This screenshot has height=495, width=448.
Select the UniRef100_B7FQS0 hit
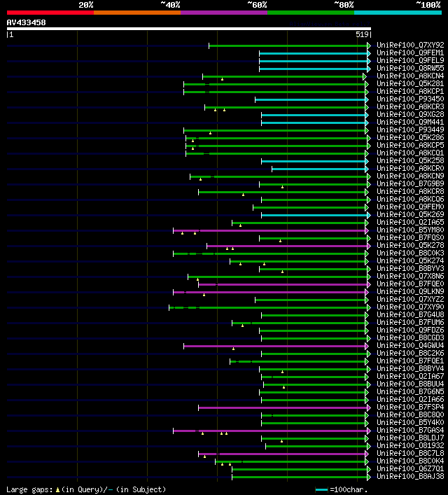(x=410, y=238)
